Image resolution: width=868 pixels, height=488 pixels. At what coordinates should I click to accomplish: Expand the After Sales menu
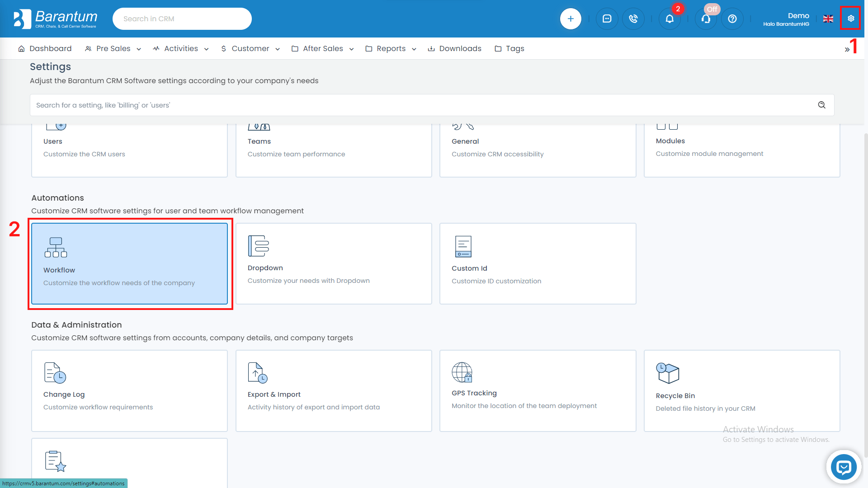click(323, 48)
